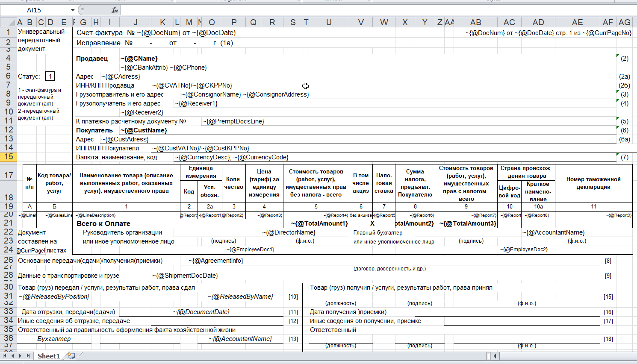
Task: Click the tab split handle near scrollbar
Action: pyautogui.click(x=488, y=355)
